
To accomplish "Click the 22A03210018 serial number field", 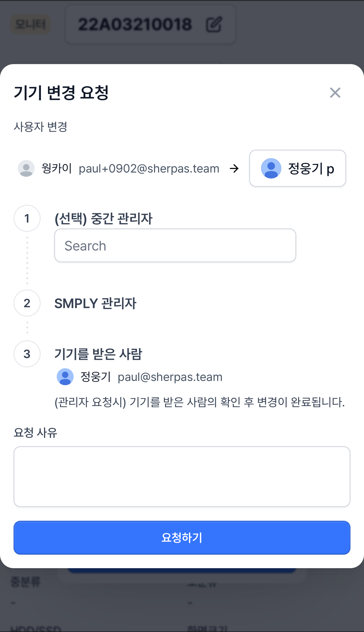I will click(x=151, y=24).
